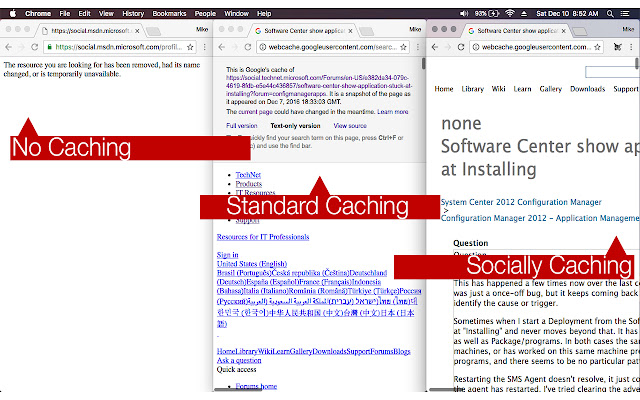Open the View menu
The height and width of the screenshot is (400, 640).
(x=106, y=13)
